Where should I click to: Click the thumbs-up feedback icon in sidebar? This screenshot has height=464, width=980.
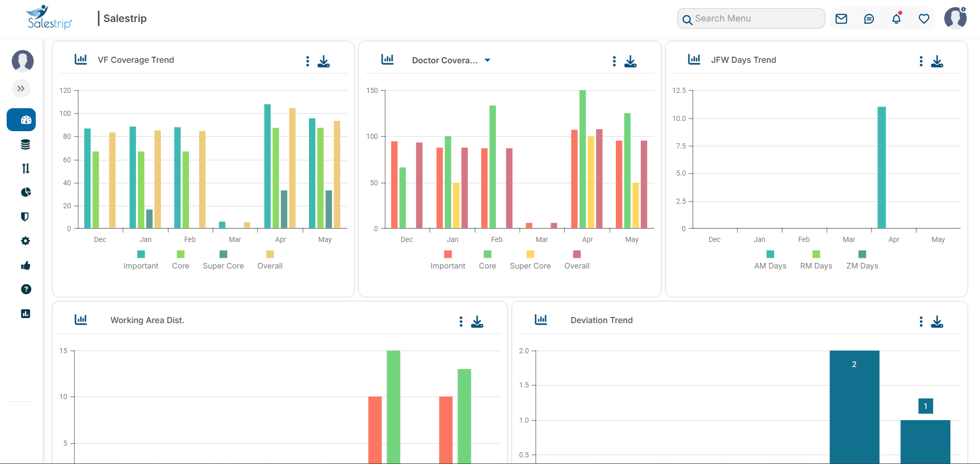click(25, 265)
